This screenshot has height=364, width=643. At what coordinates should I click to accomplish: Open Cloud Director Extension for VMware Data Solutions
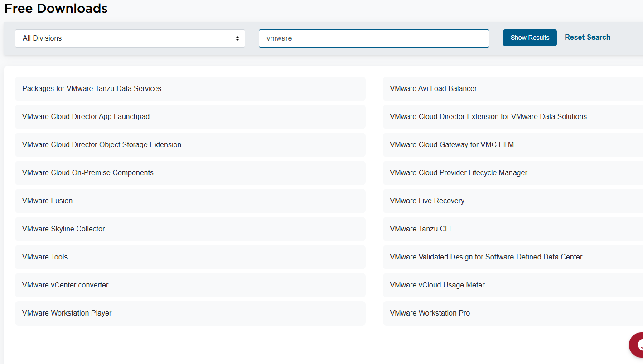(x=513, y=117)
